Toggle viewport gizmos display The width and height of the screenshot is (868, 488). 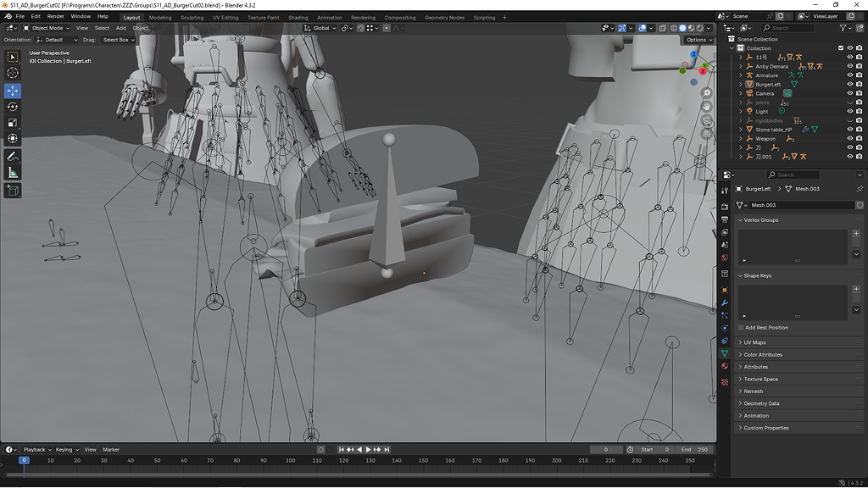(x=621, y=28)
